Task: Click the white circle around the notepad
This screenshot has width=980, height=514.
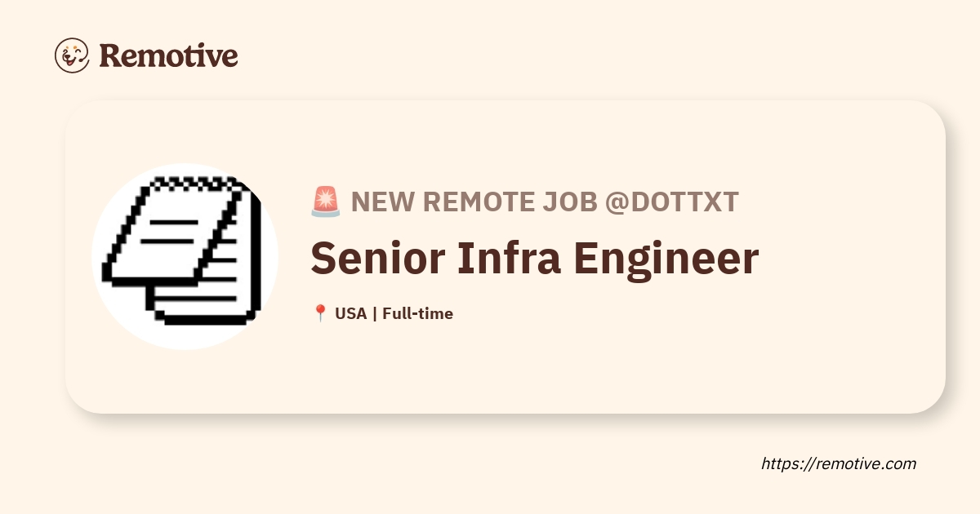Action: coord(122,318)
